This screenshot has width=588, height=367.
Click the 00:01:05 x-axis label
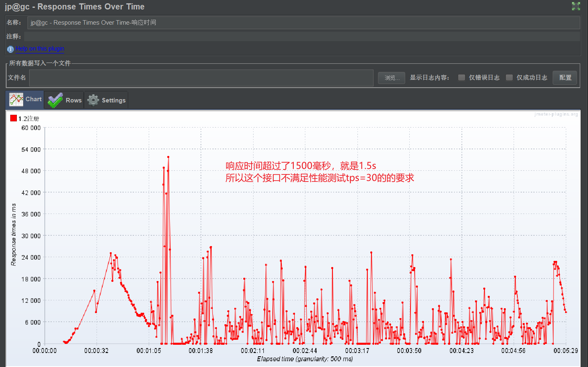(149, 351)
